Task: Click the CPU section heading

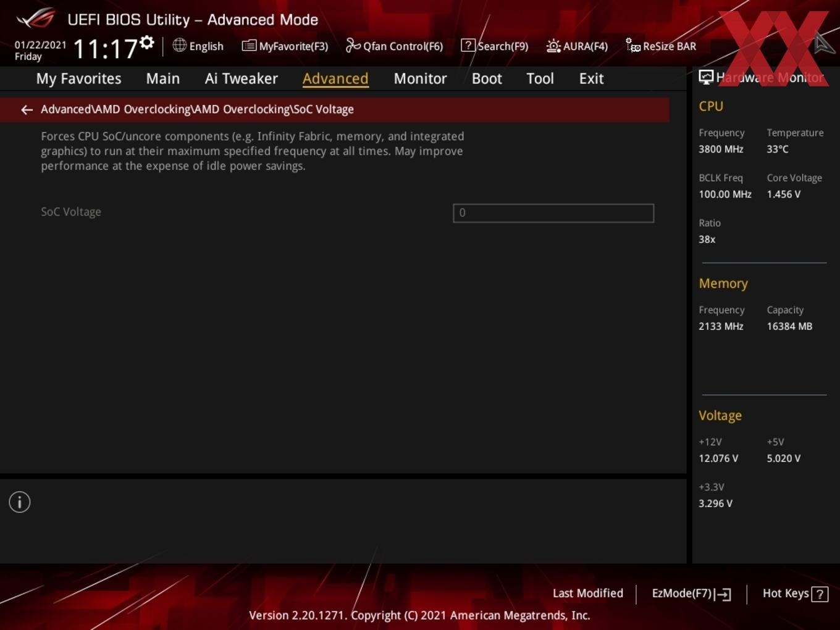Action: (711, 106)
